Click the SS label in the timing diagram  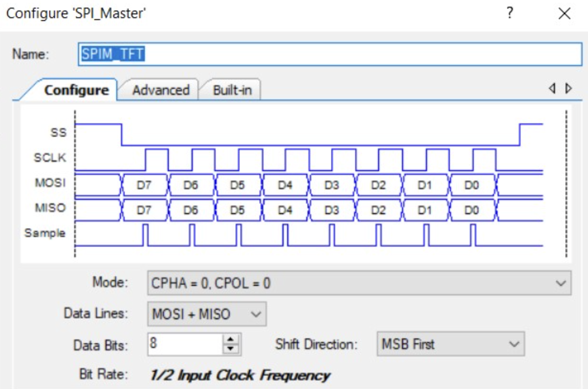tap(58, 133)
